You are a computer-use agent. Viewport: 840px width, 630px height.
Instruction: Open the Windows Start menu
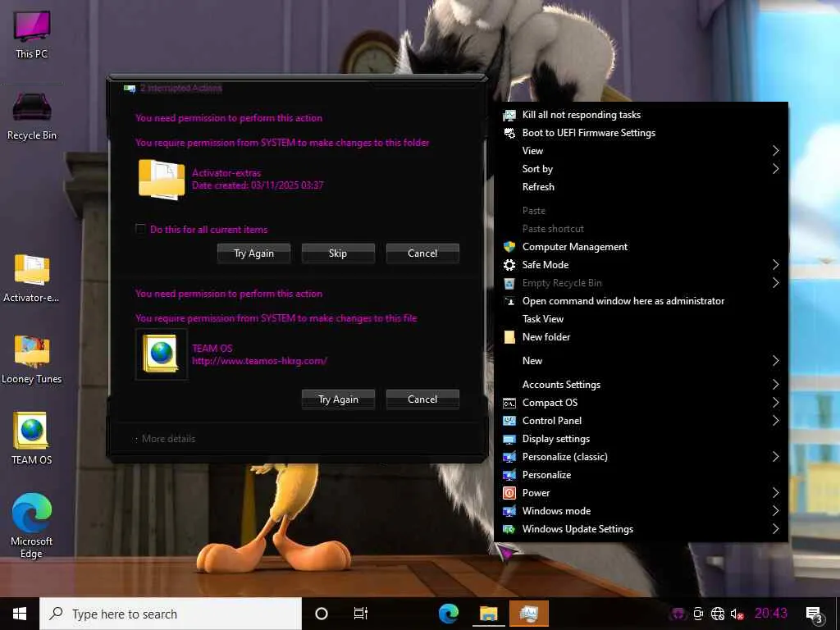tap(20, 614)
